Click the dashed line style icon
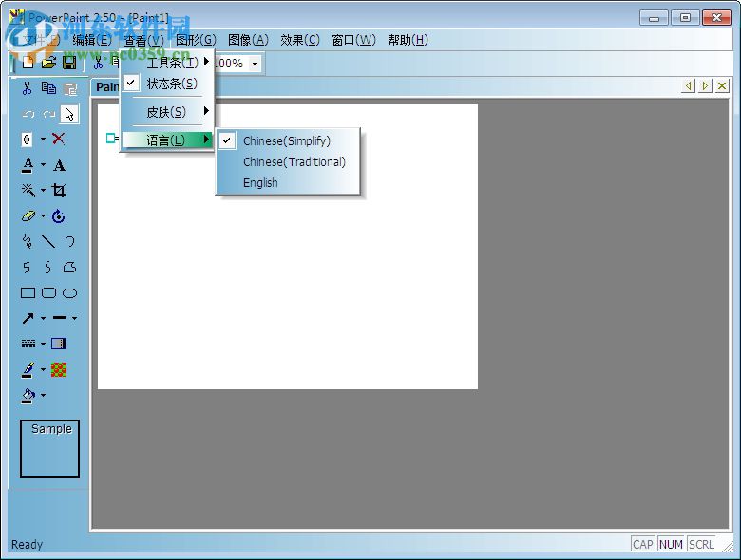This screenshot has width=741, height=560. 28,344
